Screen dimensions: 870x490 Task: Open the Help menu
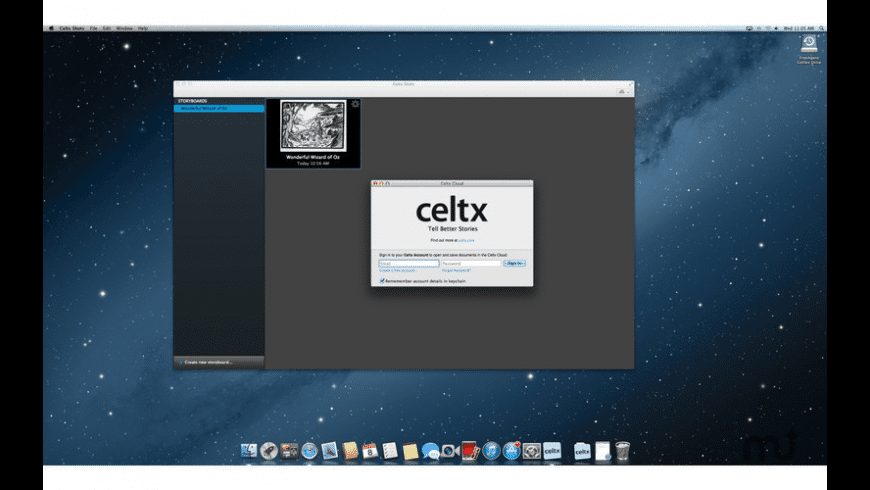[x=143, y=28]
